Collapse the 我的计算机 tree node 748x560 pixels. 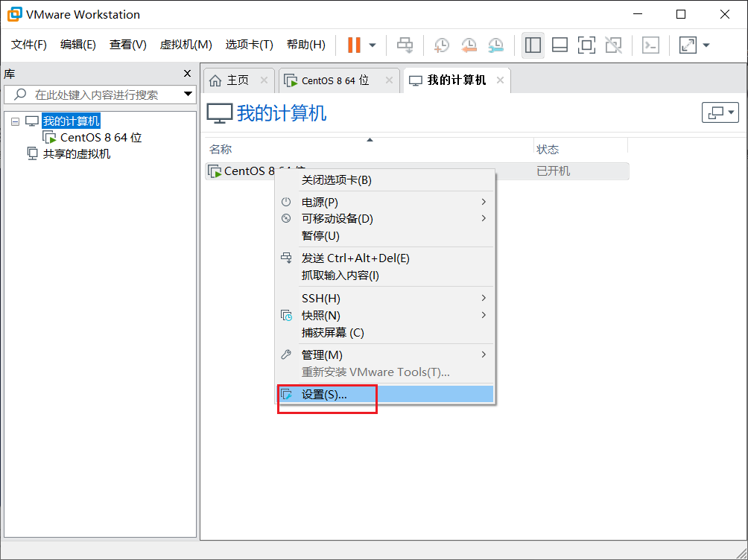(x=15, y=121)
